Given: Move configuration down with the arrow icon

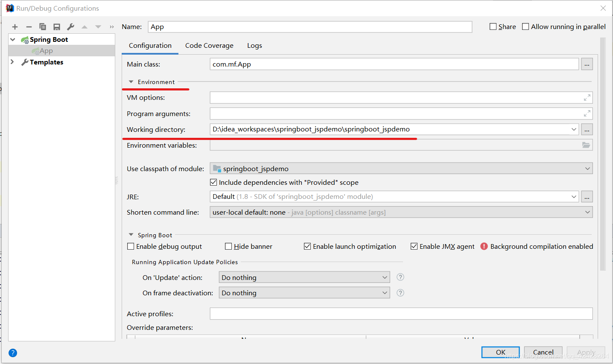Looking at the screenshot, I should coord(98,27).
